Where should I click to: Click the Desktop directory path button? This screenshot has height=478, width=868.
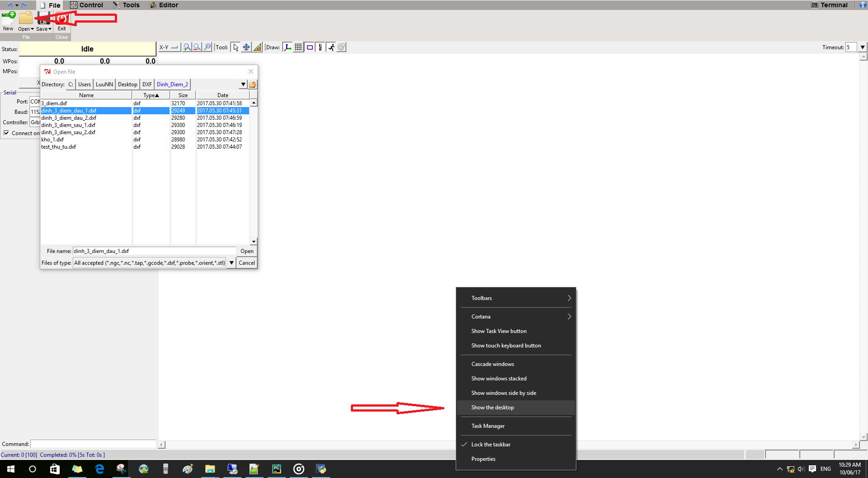tap(127, 84)
